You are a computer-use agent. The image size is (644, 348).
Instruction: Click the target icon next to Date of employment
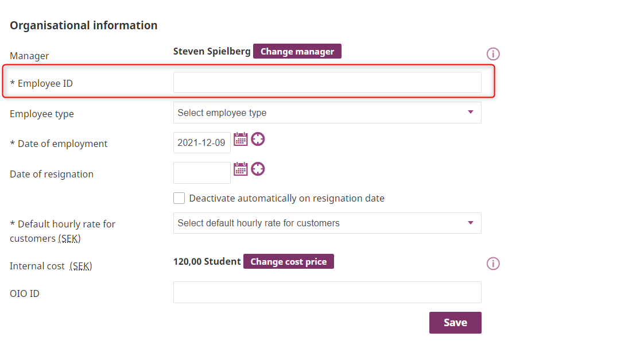258,139
